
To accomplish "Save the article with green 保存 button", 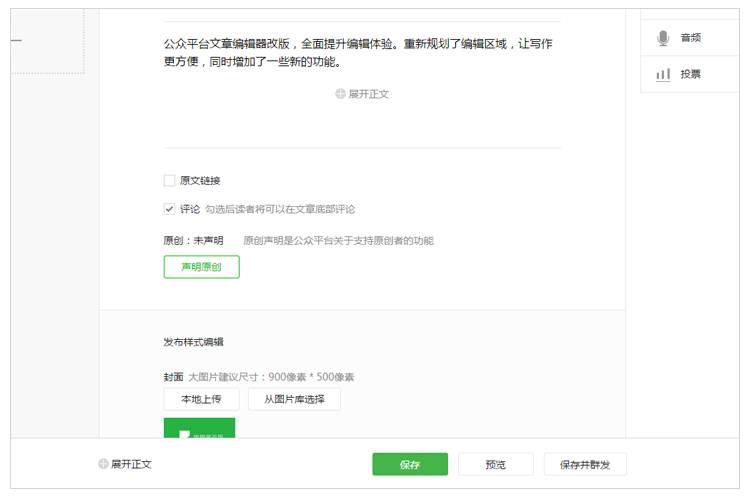I will (410, 464).
